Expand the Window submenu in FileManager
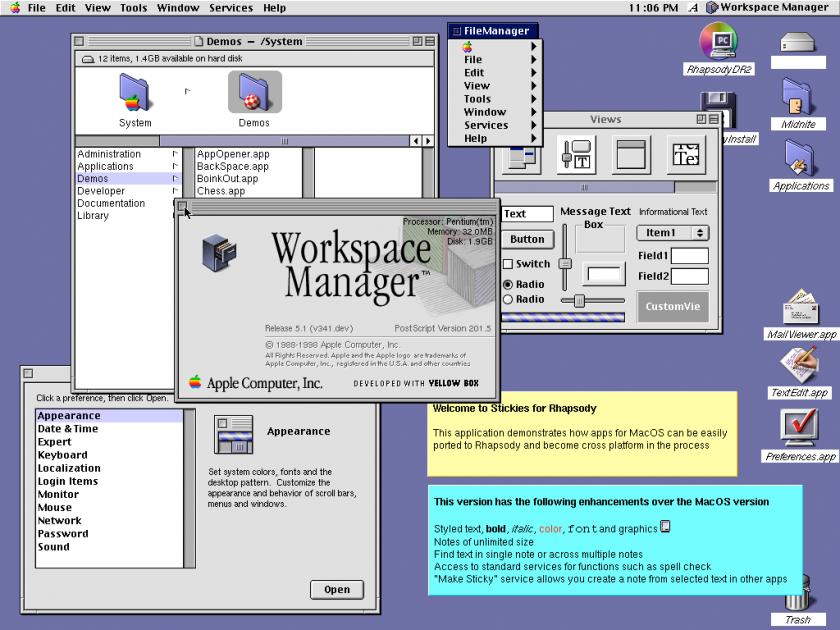 [x=496, y=112]
